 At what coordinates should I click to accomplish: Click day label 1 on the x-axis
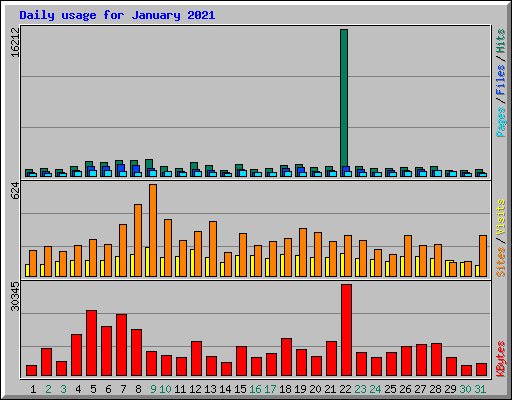click(33, 389)
